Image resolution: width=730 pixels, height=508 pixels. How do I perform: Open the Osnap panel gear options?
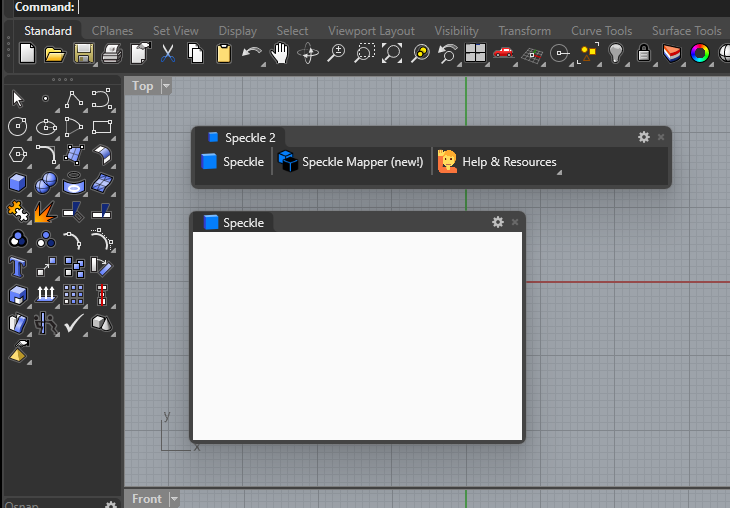[x=111, y=505]
